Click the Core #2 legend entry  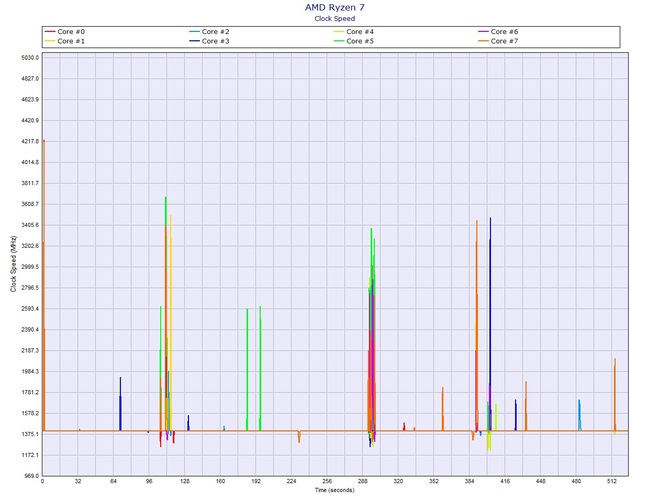tap(209, 32)
